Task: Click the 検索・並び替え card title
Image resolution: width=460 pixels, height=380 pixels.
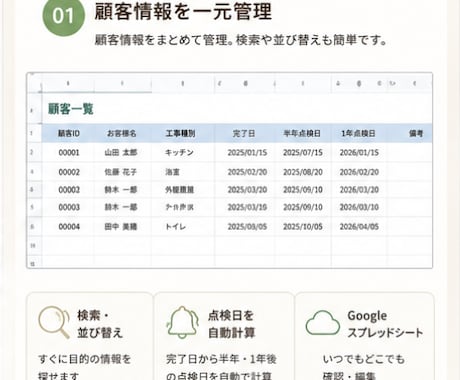Action: (x=100, y=324)
